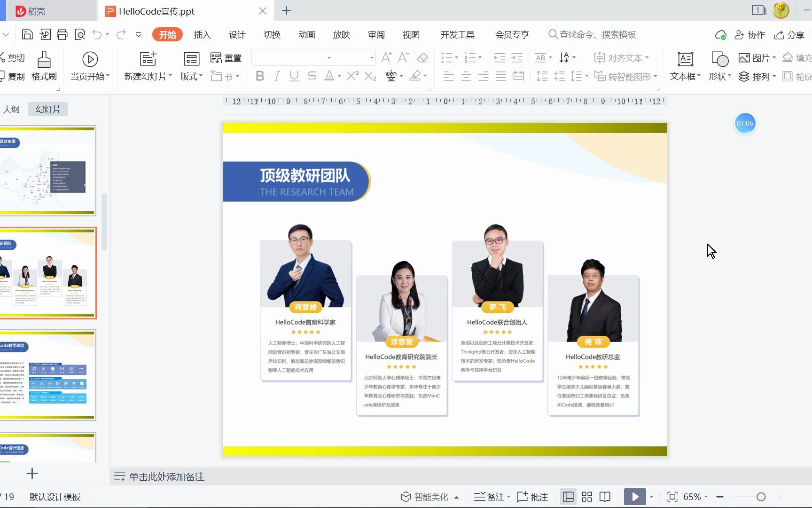Apply bold formatting to text
The width and height of the screenshot is (812, 508).
pyautogui.click(x=260, y=76)
